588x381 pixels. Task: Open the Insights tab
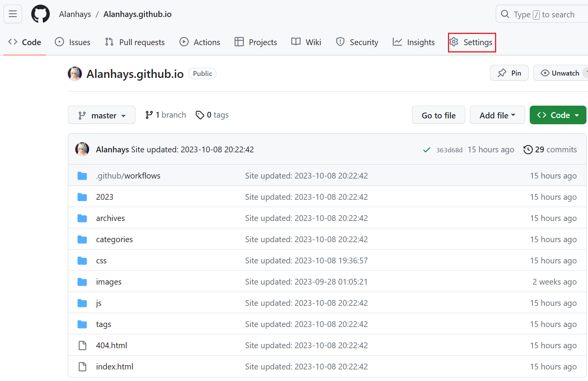point(414,42)
